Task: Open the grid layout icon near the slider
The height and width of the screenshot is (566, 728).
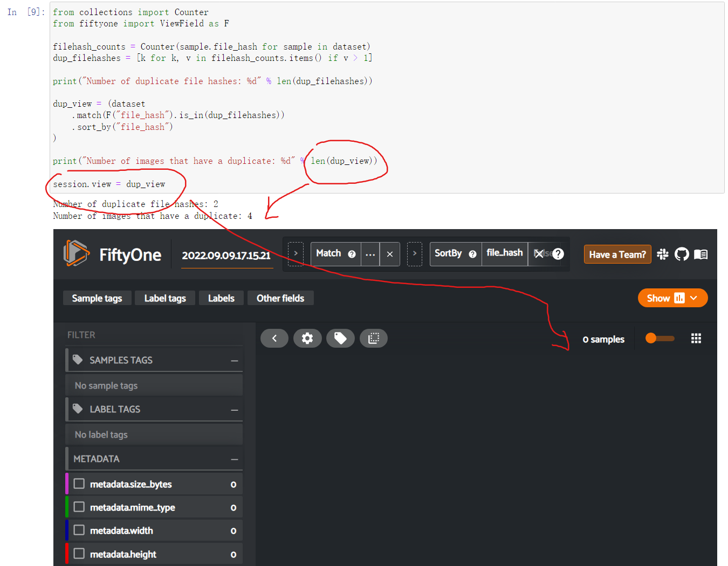Action: (696, 338)
